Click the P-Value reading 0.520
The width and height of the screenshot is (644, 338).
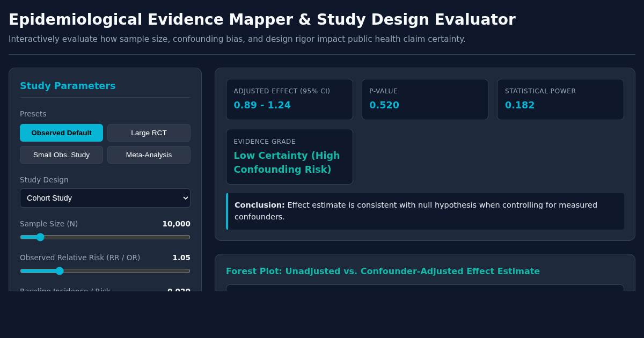[384, 105]
